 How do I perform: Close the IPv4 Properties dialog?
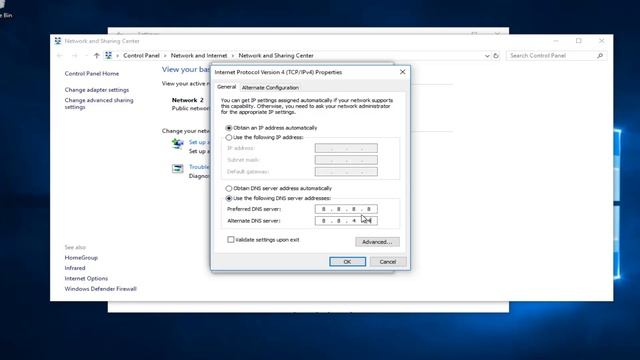click(402, 72)
